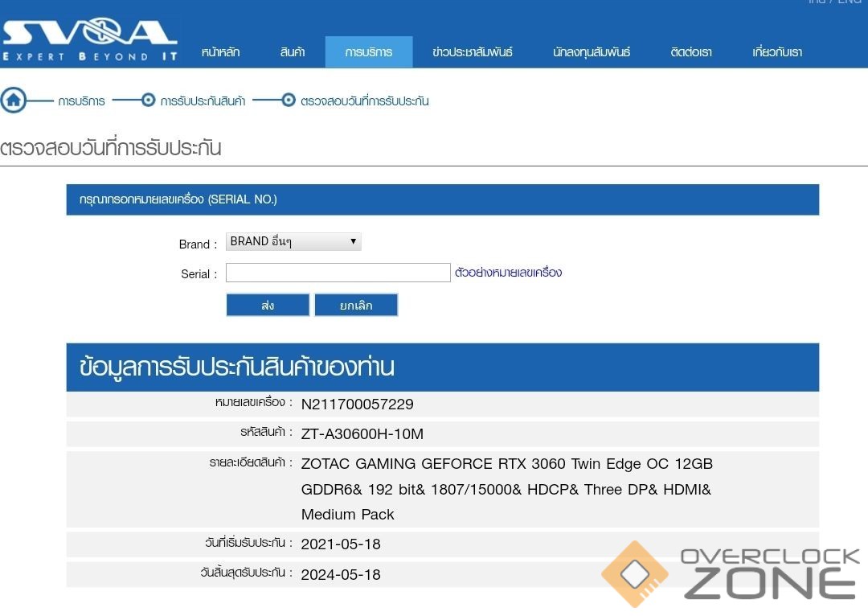The image size is (868, 616).
Task: Open ติดต่อเรา menu item
Action: point(691,52)
